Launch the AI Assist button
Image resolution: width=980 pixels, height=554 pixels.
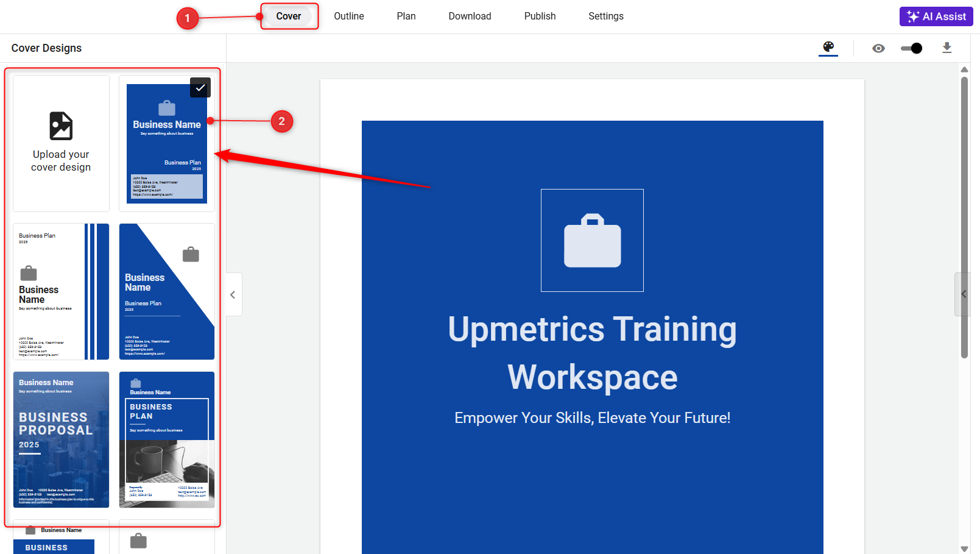[x=936, y=16]
